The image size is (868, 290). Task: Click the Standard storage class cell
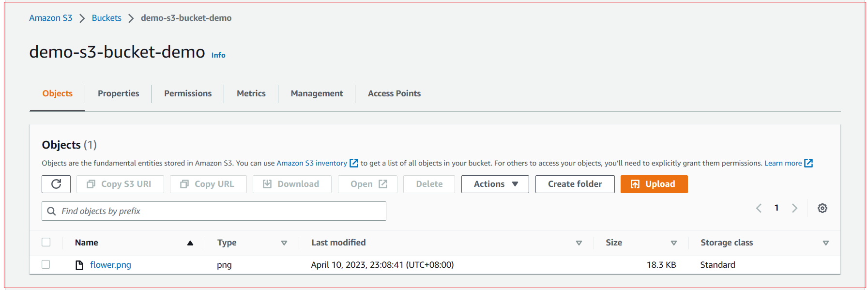(x=717, y=265)
